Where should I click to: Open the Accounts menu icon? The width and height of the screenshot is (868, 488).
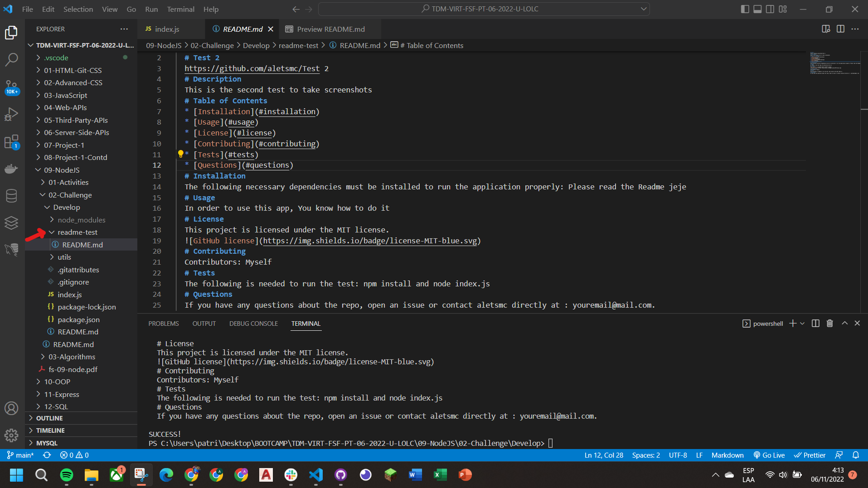point(11,408)
